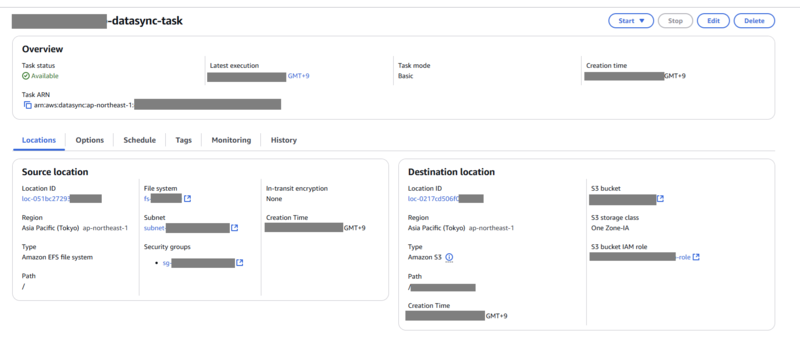Open source location ID loc-051bc27293 link

[x=62, y=199]
